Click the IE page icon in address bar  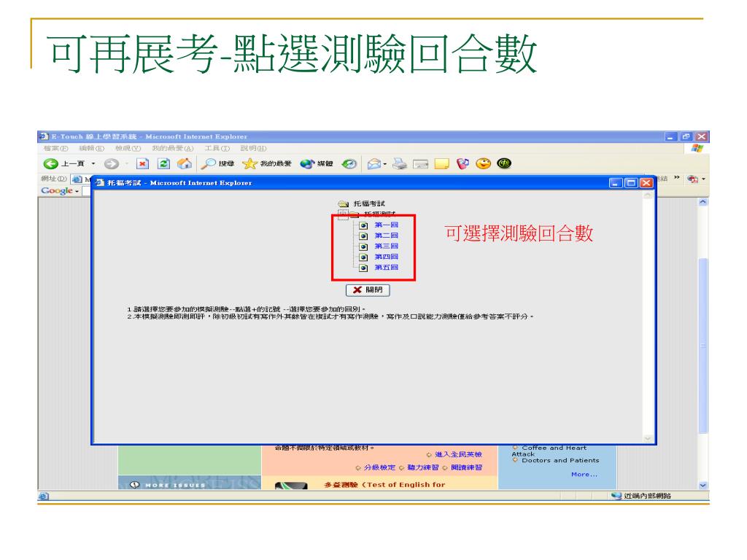[x=77, y=179]
